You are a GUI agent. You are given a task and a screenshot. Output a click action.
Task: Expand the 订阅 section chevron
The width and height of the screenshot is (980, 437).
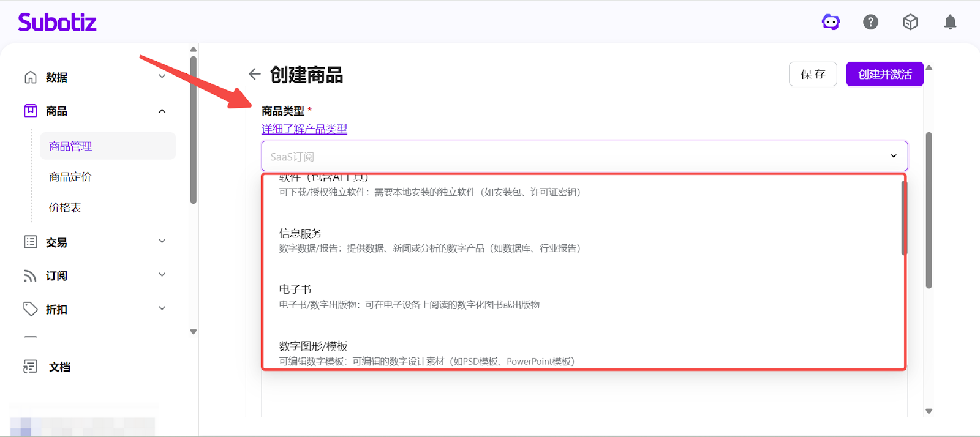pos(162,275)
